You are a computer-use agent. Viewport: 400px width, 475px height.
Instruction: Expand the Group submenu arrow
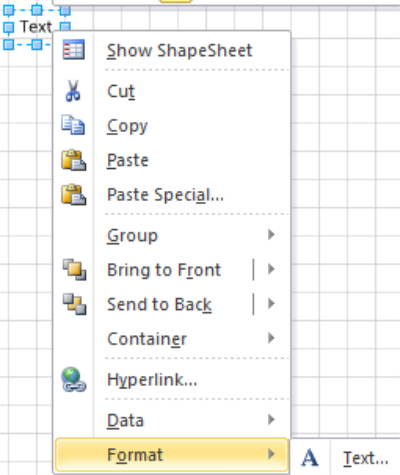[271, 235]
